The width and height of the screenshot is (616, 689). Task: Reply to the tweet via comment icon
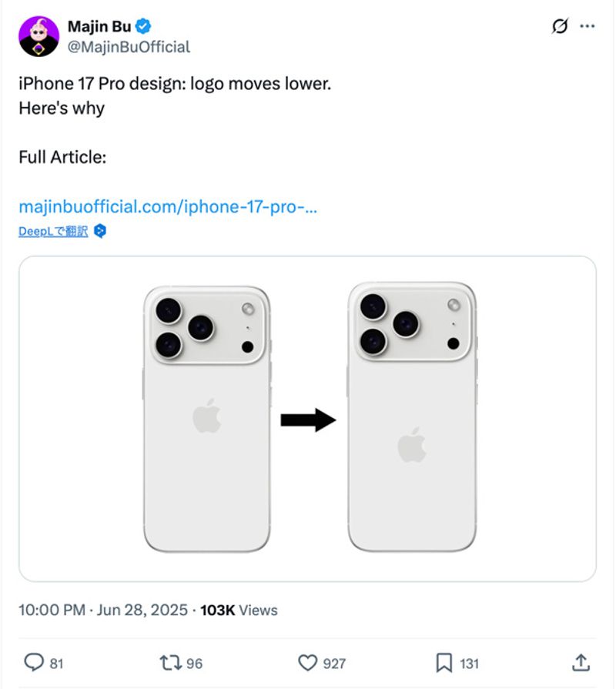pyautogui.click(x=34, y=662)
